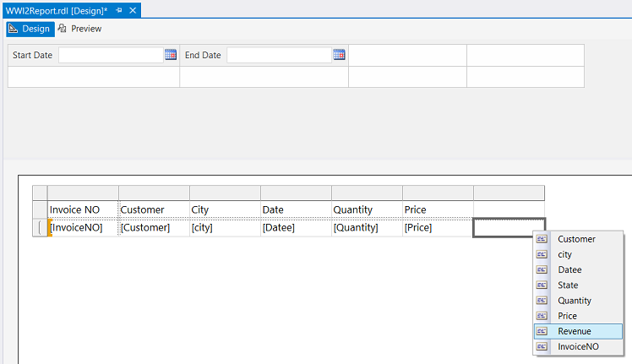This screenshot has width=632, height=364.
Task: Select the column handle above Quantity
Action: tap(367, 193)
